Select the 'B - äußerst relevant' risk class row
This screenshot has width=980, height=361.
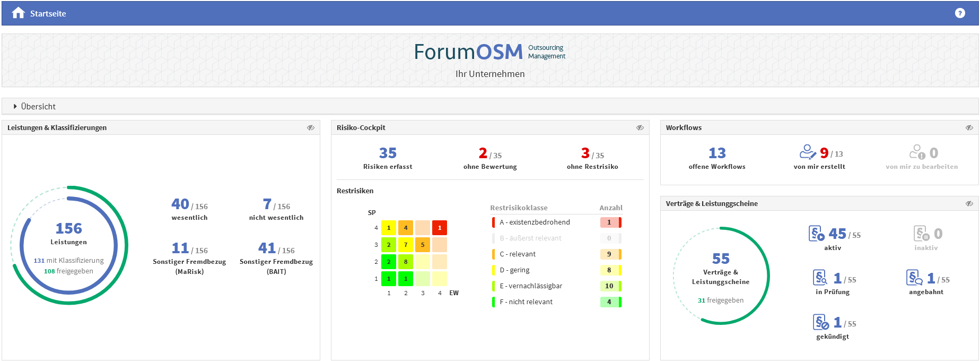click(x=557, y=238)
